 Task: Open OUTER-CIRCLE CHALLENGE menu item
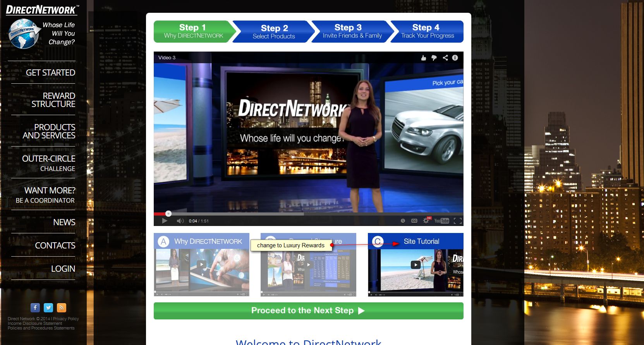pyautogui.click(x=49, y=163)
